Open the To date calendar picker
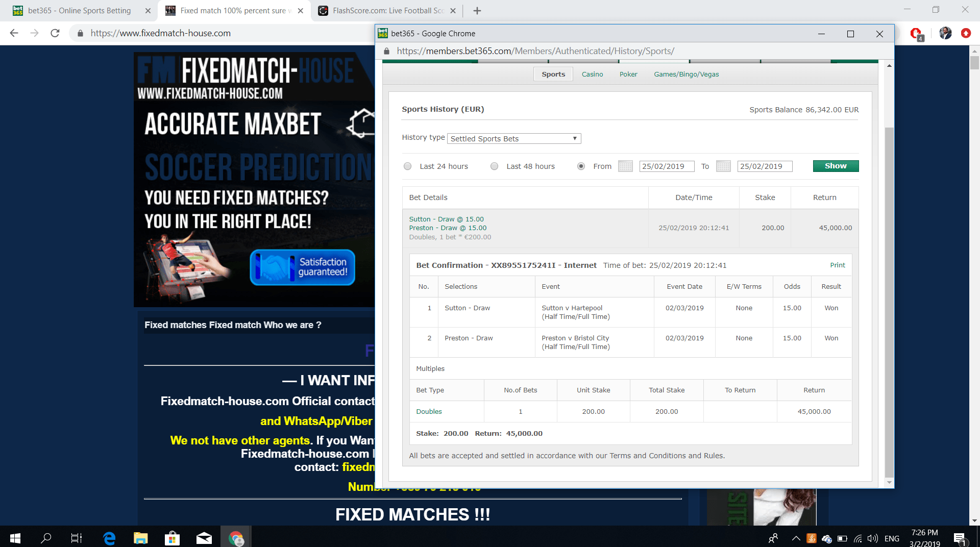This screenshot has width=980, height=547. click(x=723, y=166)
